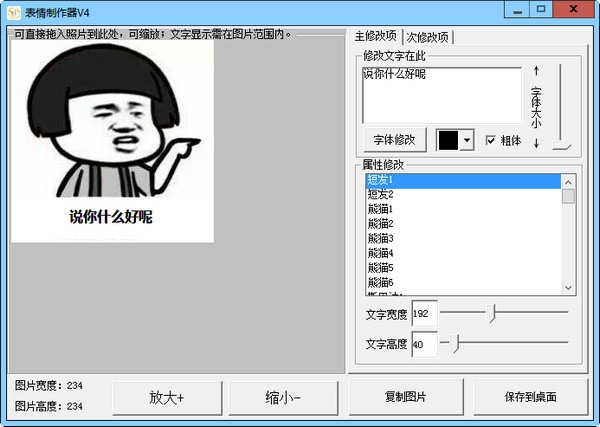This screenshot has height=427, width=600.
Task: Click the 文字高度 value field
Action: (x=424, y=344)
